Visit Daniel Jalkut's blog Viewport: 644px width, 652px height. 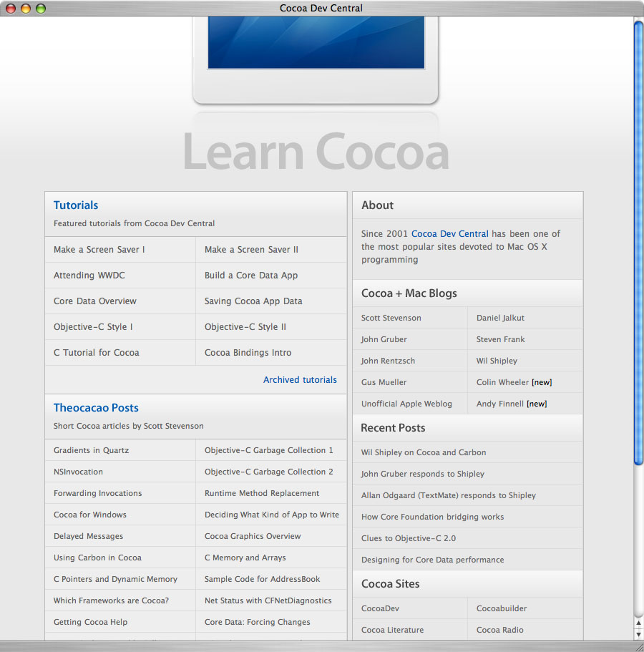pyautogui.click(x=500, y=318)
